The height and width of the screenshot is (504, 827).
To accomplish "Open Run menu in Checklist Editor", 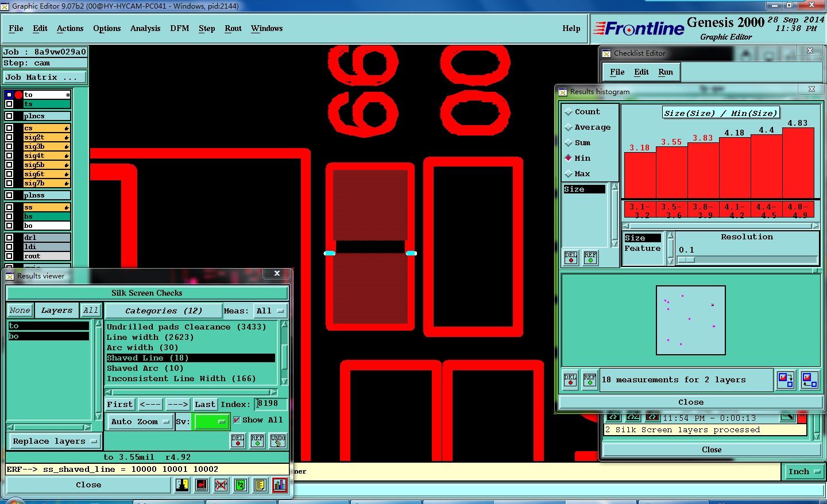I will pyautogui.click(x=666, y=72).
